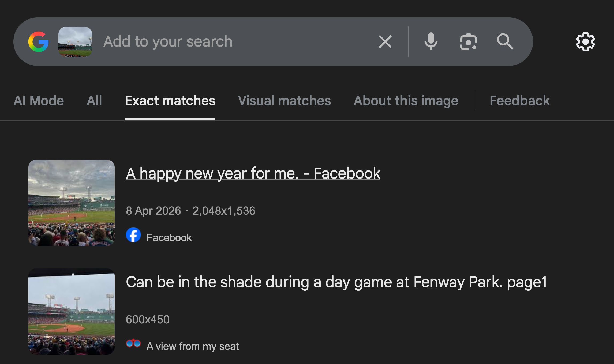Click the search magnifier icon
614x364 pixels.
coord(505,41)
